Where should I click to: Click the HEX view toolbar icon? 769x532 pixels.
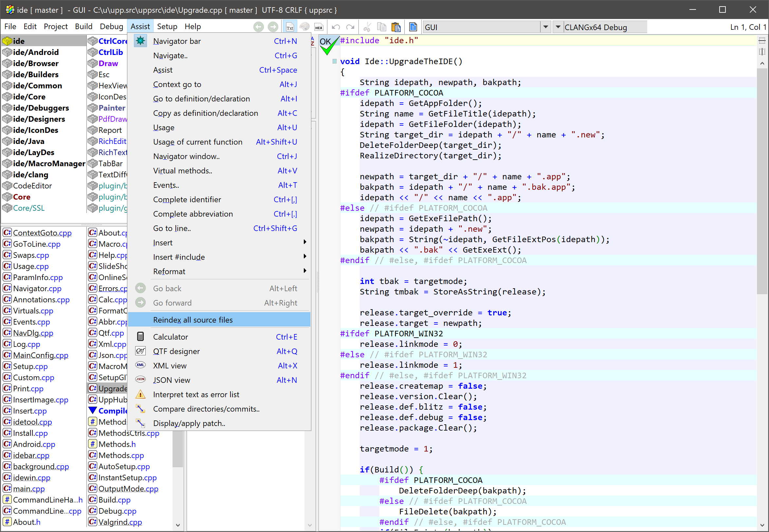[x=319, y=27]
